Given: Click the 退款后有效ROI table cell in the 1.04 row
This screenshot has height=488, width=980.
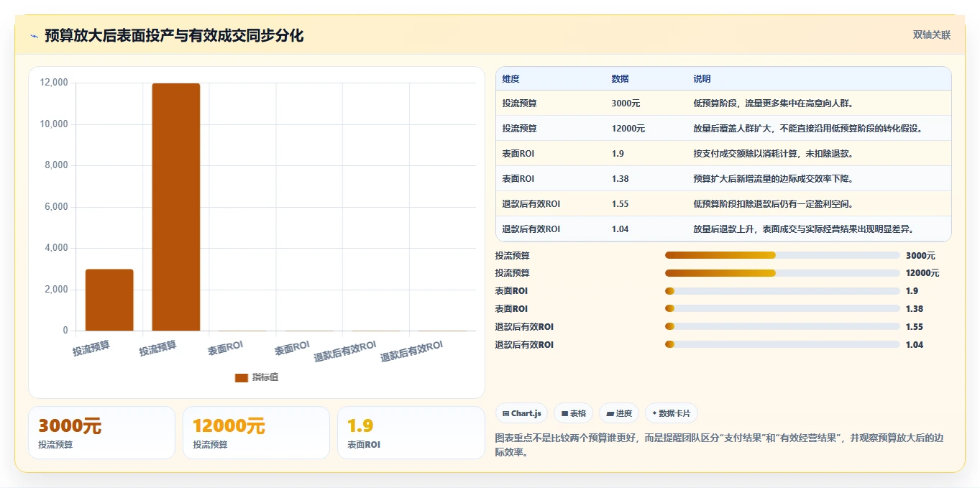Looking at the screenshot, I should [531, 229].
